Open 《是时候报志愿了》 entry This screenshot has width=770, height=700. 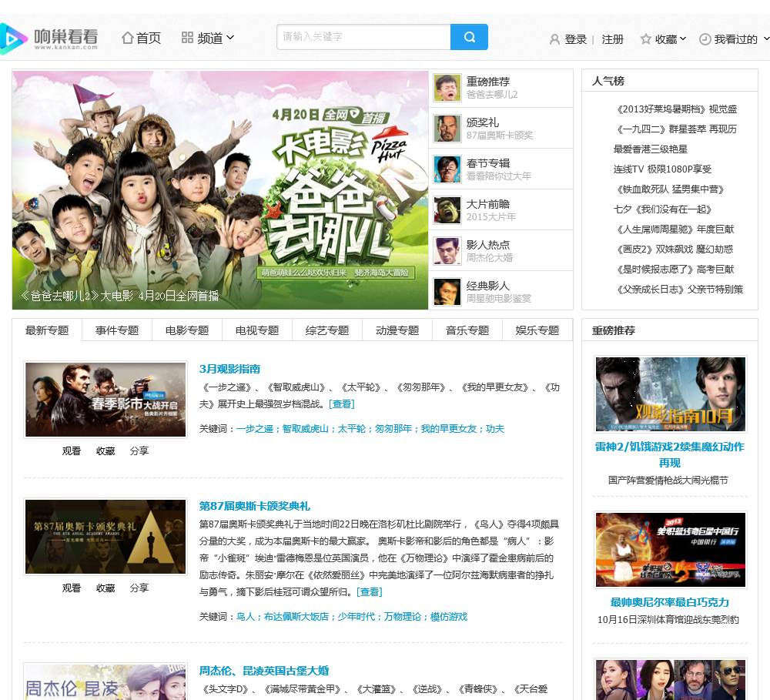[x=674, y=270]
